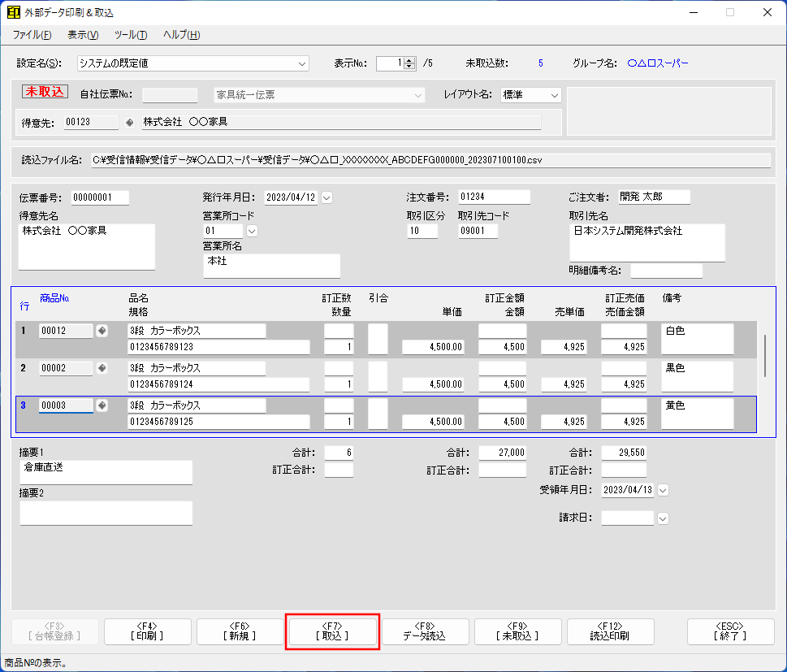The width and height of the screenshot is (787, 672).
Task: Click the 取引先コード field 09001
Action: [478, 231]
